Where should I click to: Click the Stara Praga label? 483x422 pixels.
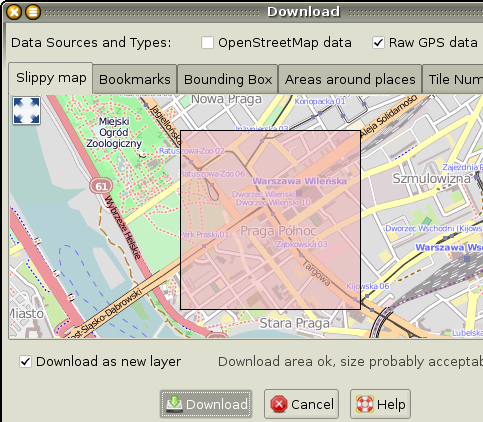click(295, 323)
